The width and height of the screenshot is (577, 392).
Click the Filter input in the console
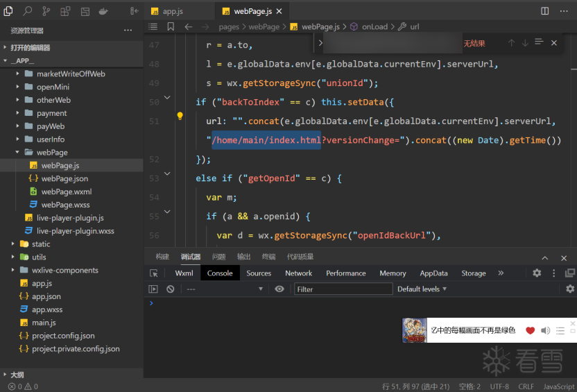[x=343, y=289]
